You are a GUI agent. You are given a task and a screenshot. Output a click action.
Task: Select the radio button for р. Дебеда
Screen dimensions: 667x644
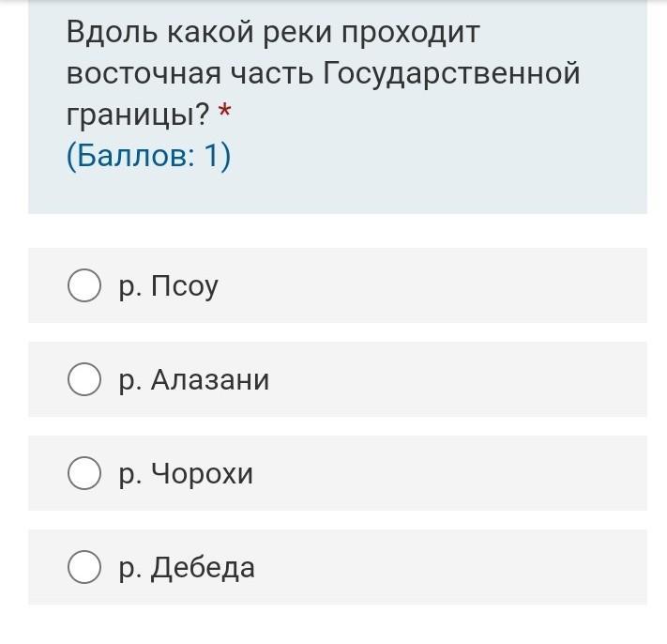(84, 567)
